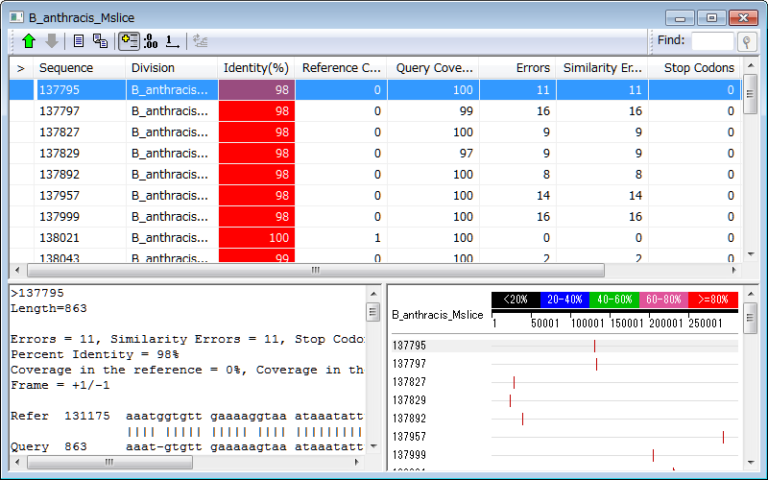Click the 'Percent Identity = 98%' text line
The width and height of the screenshot is (768, 480).
click(95, 354)
